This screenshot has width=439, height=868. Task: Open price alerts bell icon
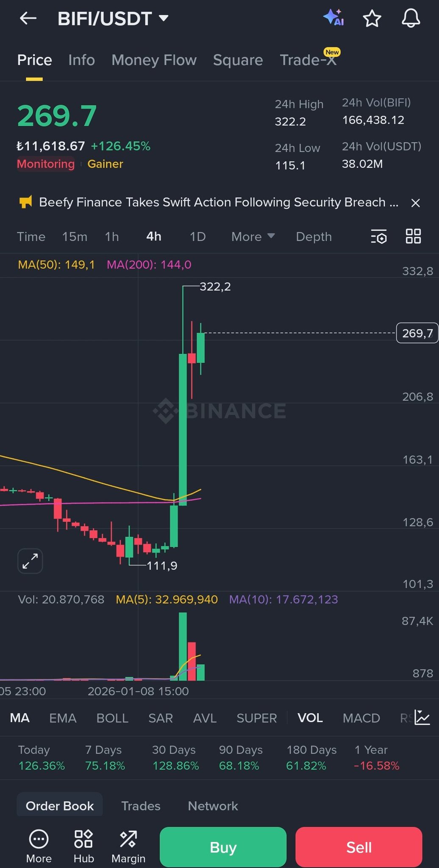coord(411,19)
